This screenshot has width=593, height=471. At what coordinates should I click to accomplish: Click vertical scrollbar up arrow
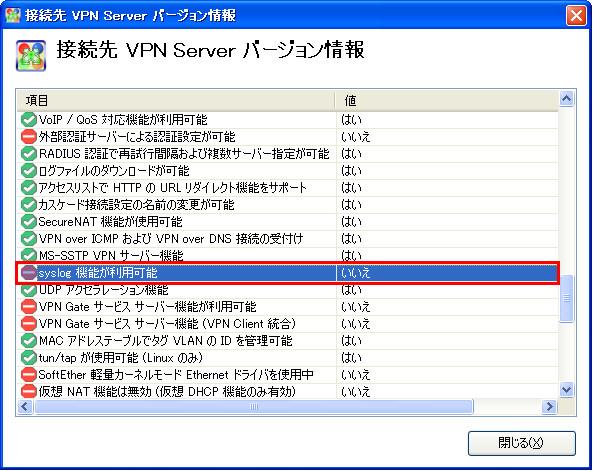pyautogui.click(x=566, y=99)
